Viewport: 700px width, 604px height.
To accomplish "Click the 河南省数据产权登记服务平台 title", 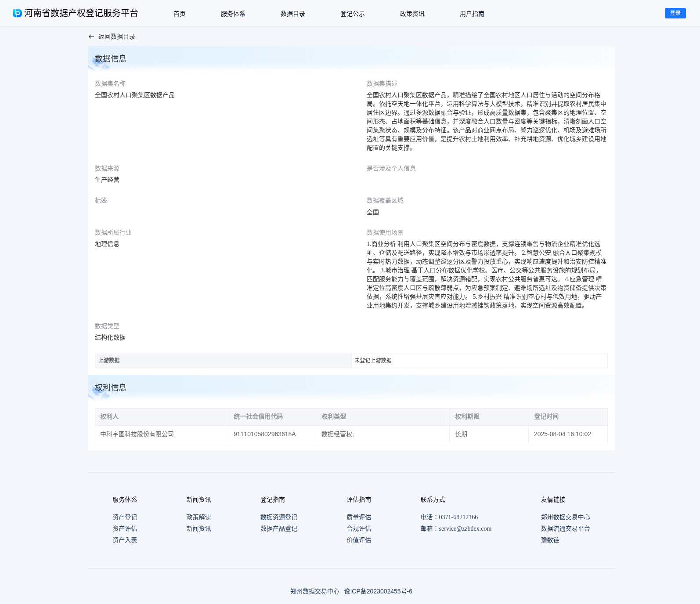I will tap(81, 13).
